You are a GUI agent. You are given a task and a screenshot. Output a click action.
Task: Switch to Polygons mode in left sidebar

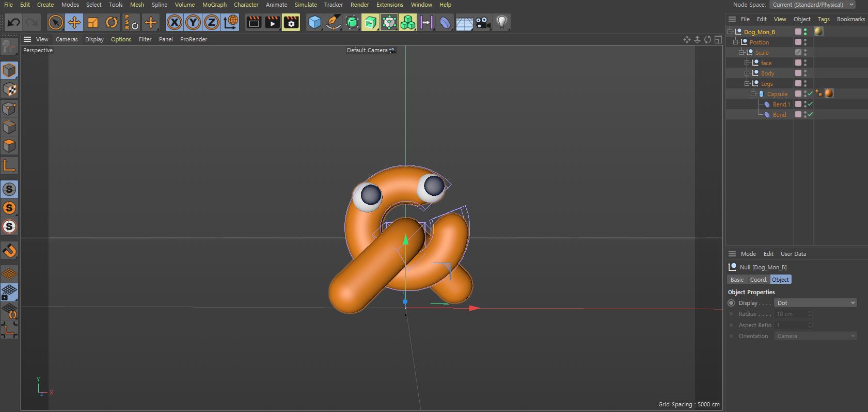tap(9, 146)
